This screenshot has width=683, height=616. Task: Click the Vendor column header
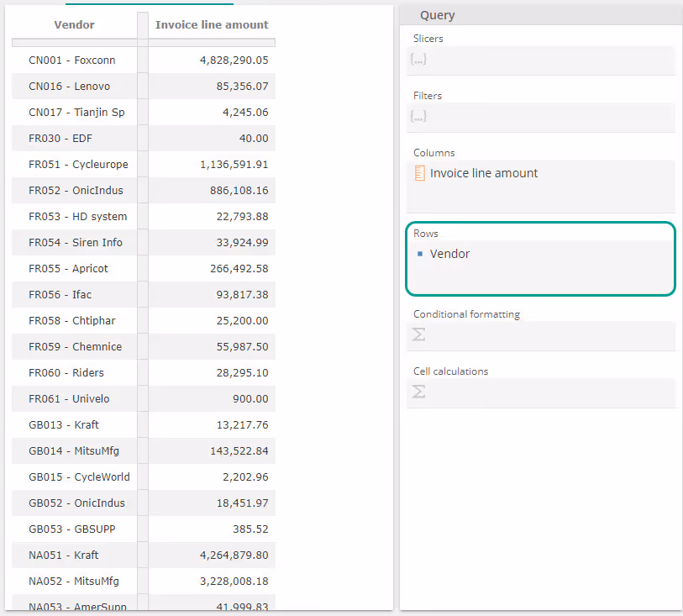tap(74, 25)
